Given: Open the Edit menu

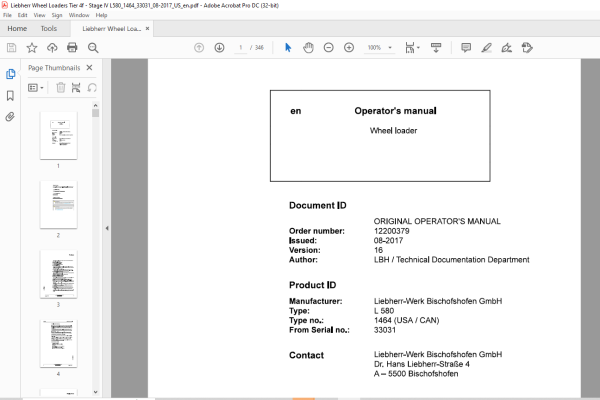Looking at the screenshot, I should [x=23, y=15].
